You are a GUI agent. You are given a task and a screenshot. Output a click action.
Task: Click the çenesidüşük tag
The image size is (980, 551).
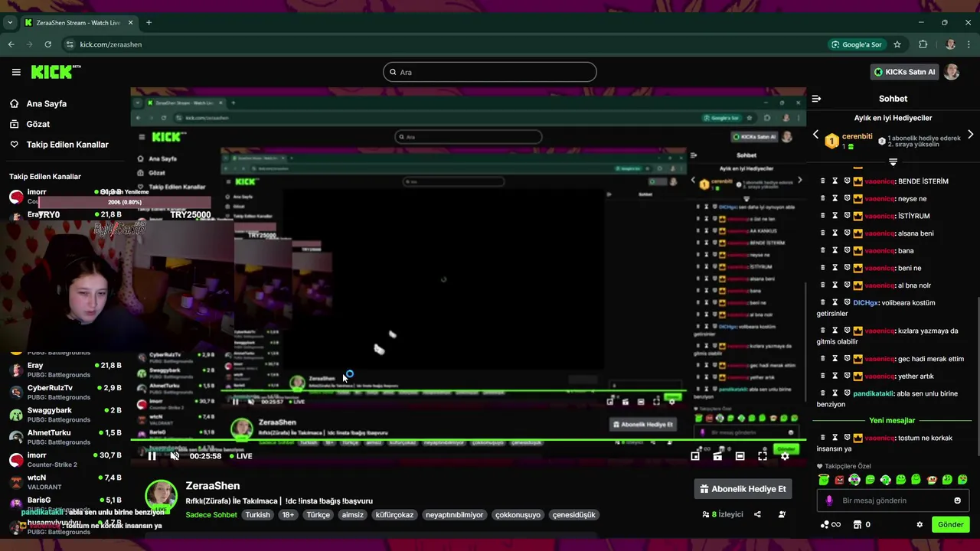coord(573,515)
